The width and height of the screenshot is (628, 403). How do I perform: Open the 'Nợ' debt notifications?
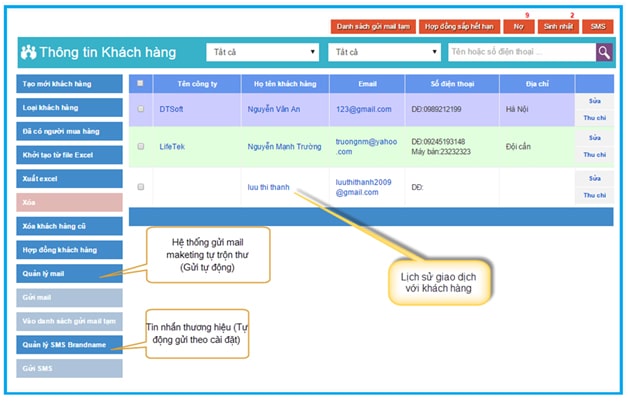click(x=519, y=26)
